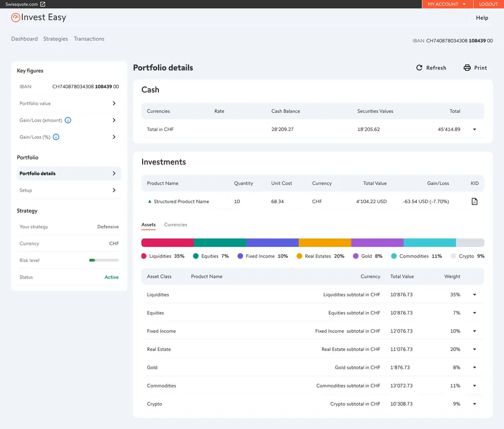Click the Equities legend color dot
The image size is (504, 429).
196,256
